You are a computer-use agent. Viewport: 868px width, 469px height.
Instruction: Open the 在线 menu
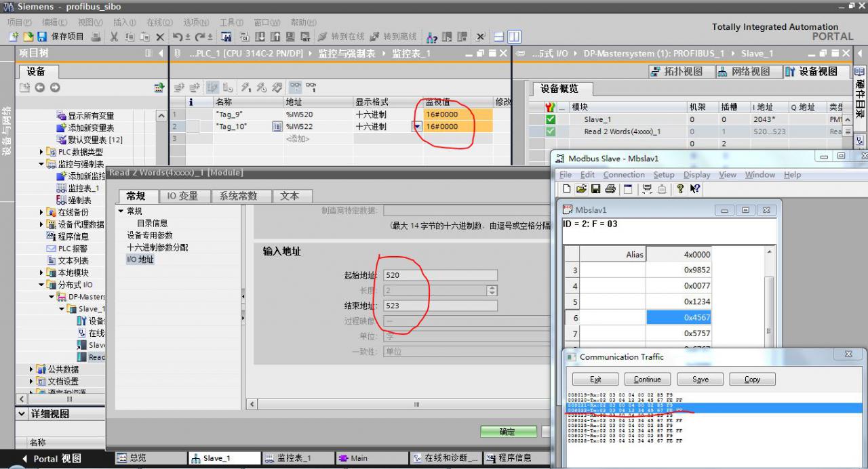point(159,22)
